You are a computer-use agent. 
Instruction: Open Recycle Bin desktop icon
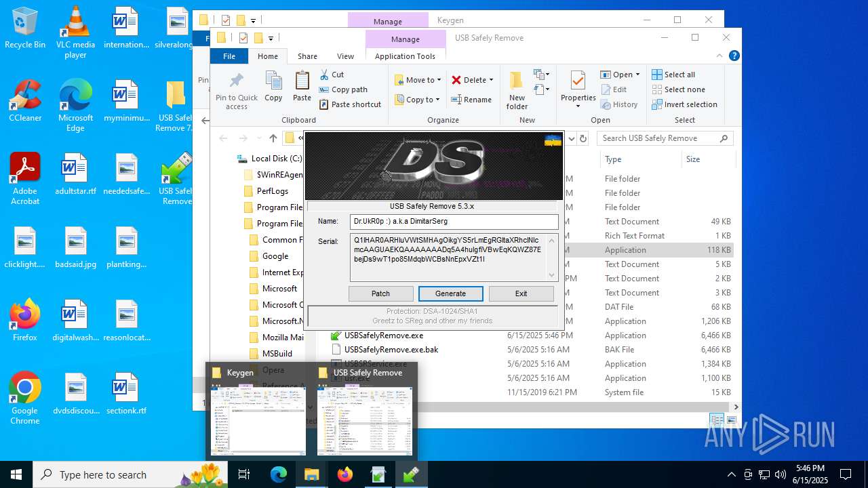[25, 28]
